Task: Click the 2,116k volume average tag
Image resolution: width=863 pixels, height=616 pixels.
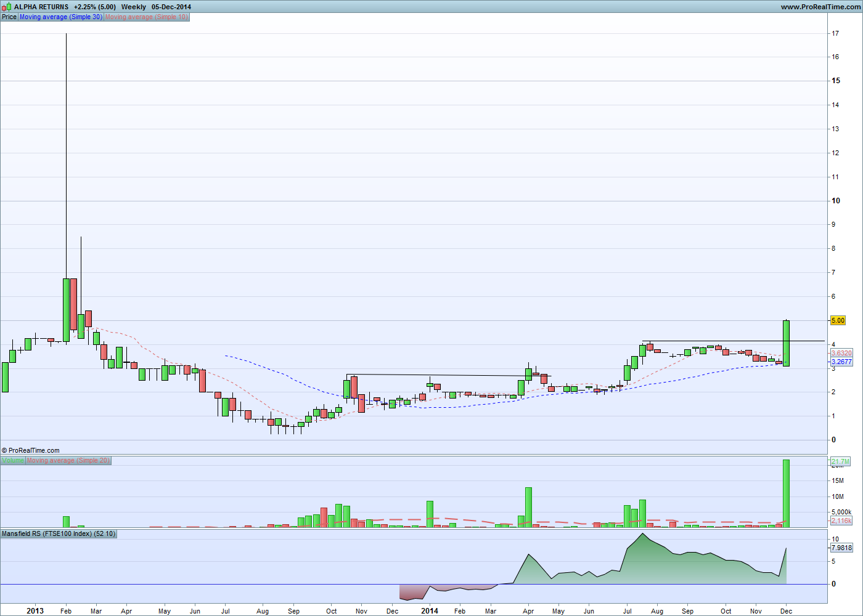Action: (841, 521)
